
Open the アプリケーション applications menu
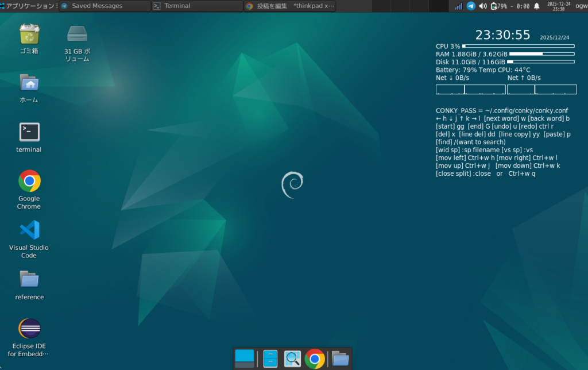click(28, 6)
